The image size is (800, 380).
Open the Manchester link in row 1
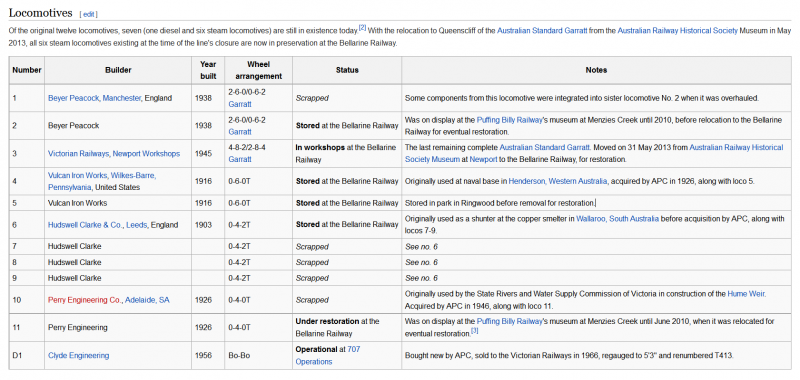[121, 98]
